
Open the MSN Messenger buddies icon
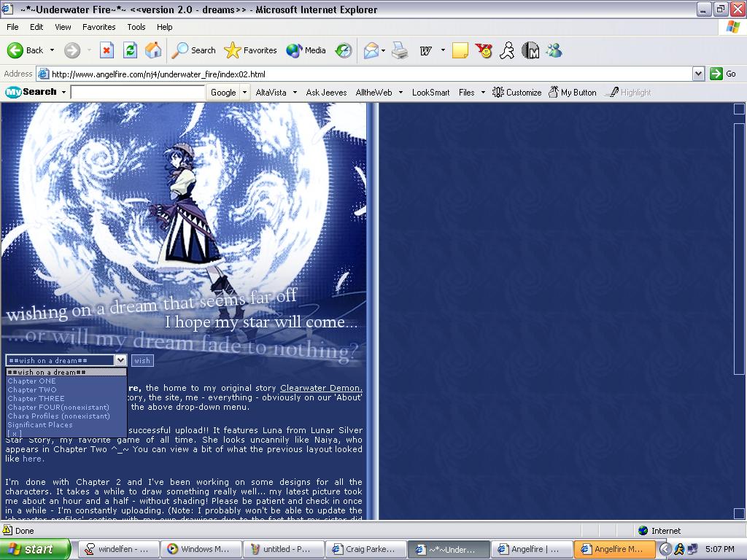coord(554,50)
